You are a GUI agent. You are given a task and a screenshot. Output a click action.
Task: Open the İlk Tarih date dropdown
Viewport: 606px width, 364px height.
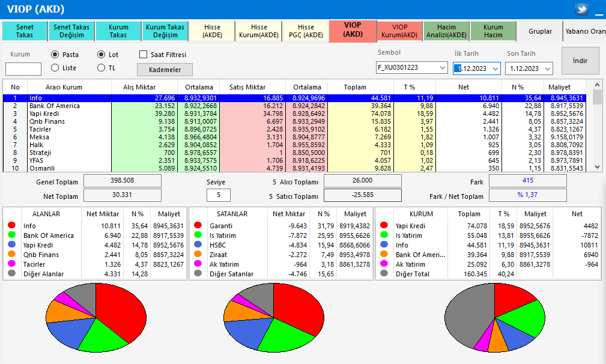(495, 69)
